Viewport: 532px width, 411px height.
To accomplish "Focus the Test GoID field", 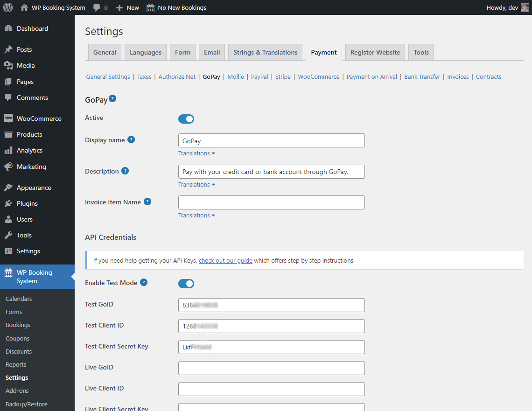I will [x=272, y=305].
